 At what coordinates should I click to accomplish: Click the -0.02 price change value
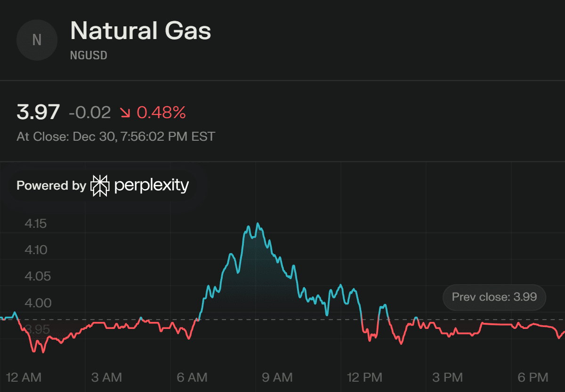point(89,112)
